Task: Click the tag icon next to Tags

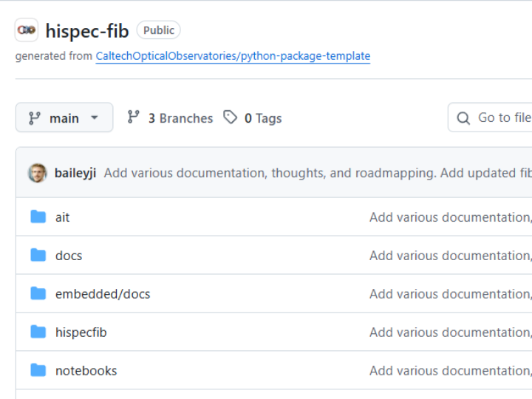Action: click(231, 117)
